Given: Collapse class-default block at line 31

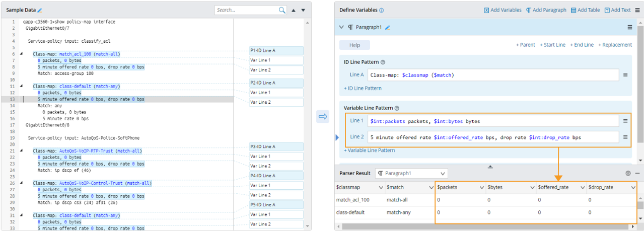Looking at the screenshot, I should pos(21,215).
